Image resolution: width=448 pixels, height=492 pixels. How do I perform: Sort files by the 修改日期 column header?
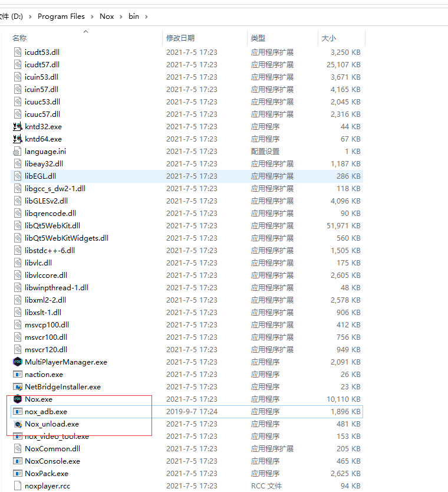[180, 38]
